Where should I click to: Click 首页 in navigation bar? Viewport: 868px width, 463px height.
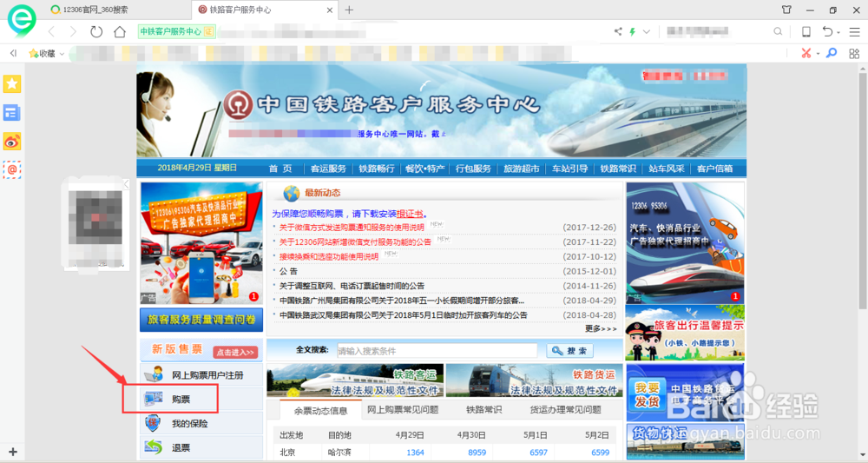coord(280,169)
